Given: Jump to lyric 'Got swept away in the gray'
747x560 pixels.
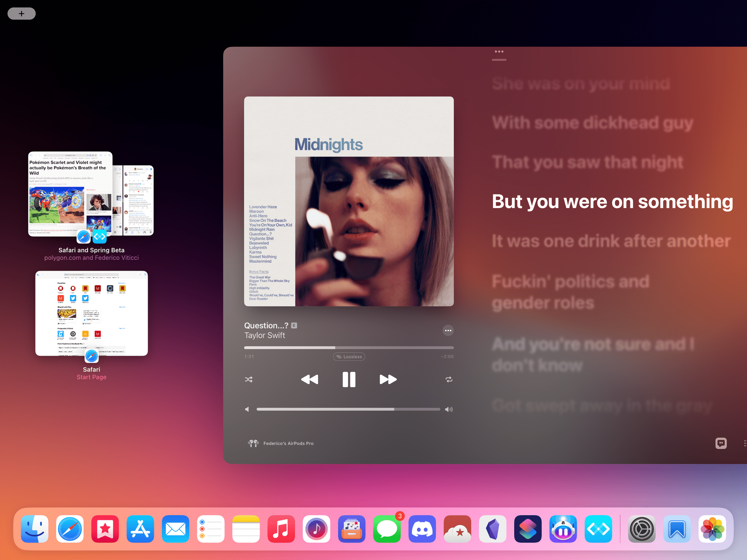Looking at the screenshot, I should pyautogui.click(x=602, y=406).
